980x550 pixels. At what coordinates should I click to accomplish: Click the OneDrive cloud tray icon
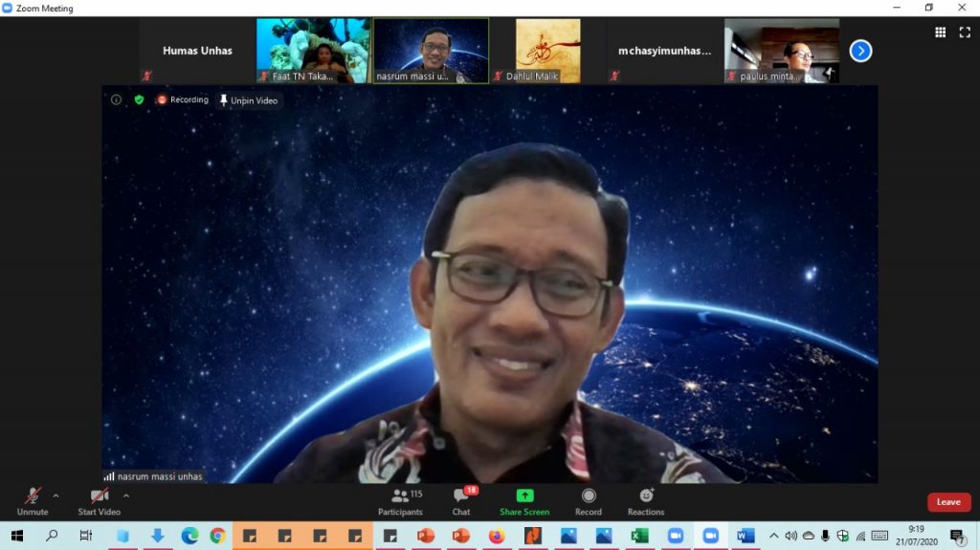point(808,536)
